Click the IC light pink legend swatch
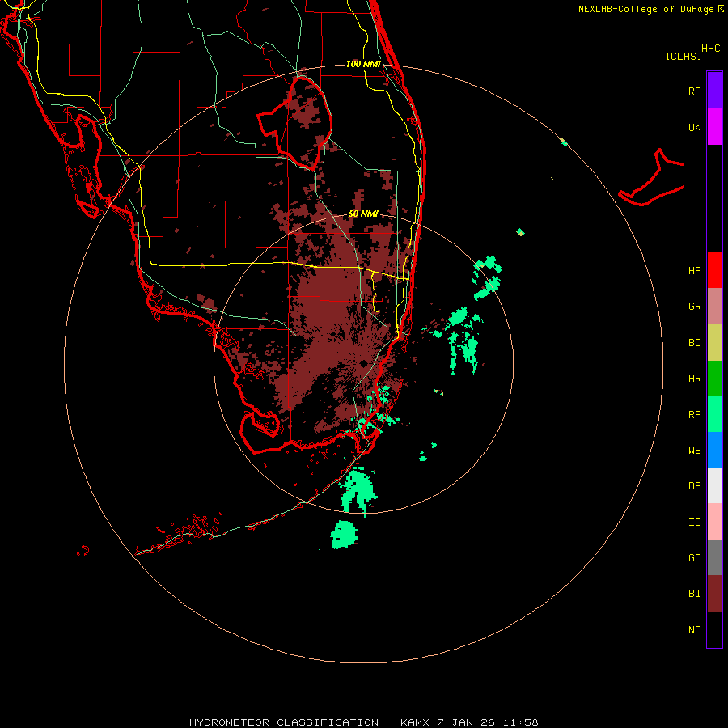 714,522
